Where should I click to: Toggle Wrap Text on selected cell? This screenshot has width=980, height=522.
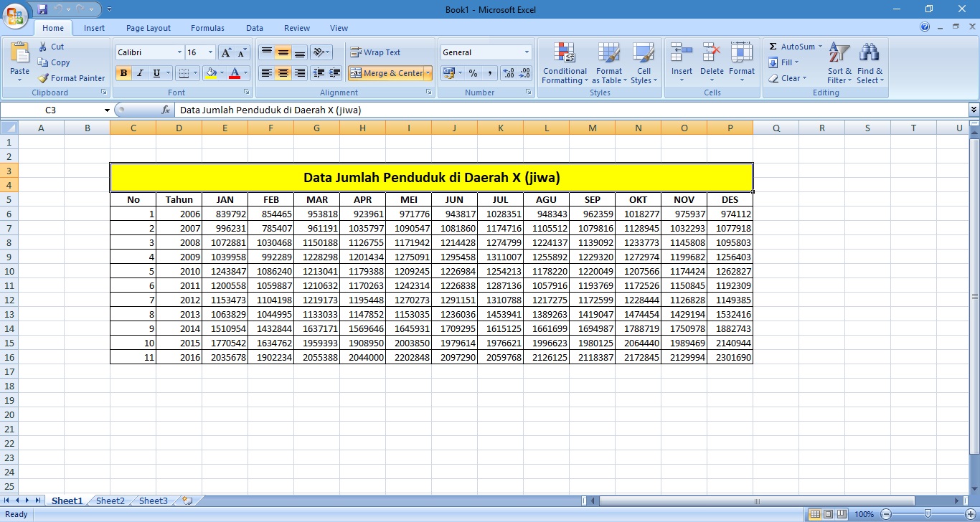click(x=375, y=52)
